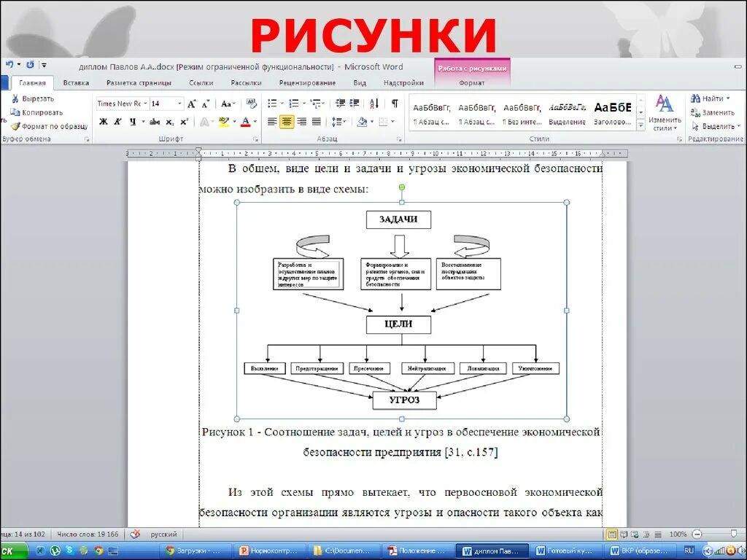Click the Clear Formatting icon
Screen dimensions: 747x560
point(252,104)
